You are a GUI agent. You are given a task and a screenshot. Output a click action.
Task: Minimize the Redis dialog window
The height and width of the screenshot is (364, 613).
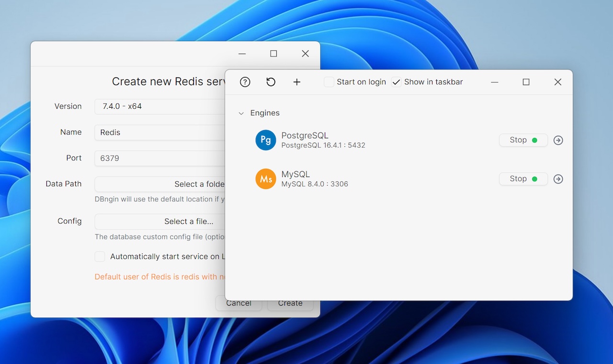pyautogui.click(x=242, y=54)
